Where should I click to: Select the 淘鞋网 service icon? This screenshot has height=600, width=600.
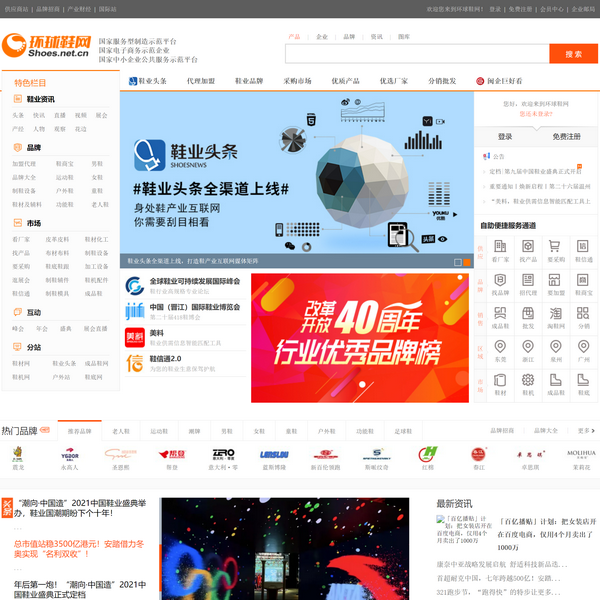[555, 314]
